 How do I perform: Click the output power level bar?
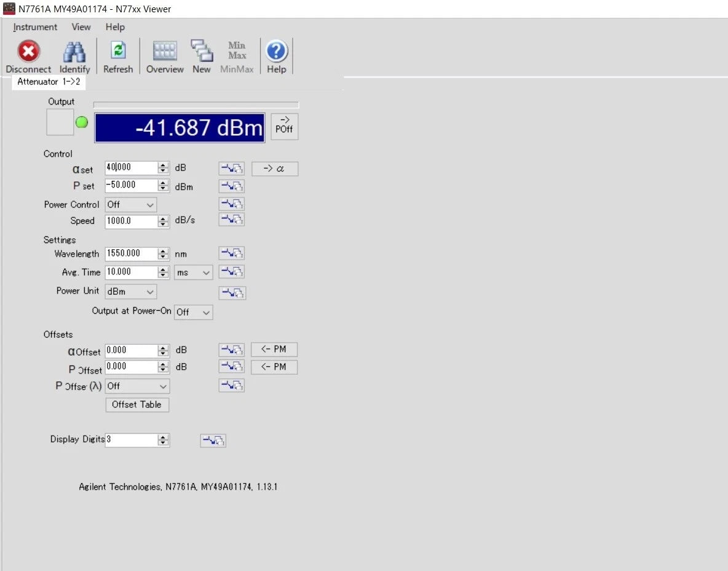[196, 105]
